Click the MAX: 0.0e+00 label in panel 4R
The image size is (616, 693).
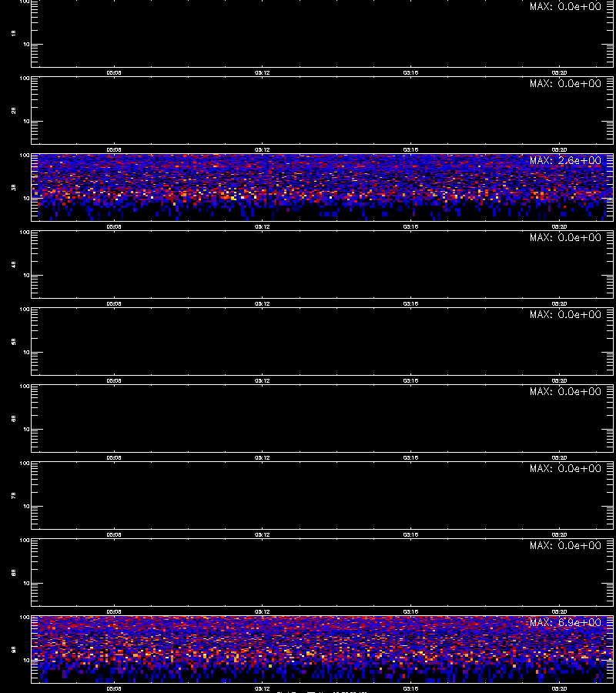click(x=565, y=237)
